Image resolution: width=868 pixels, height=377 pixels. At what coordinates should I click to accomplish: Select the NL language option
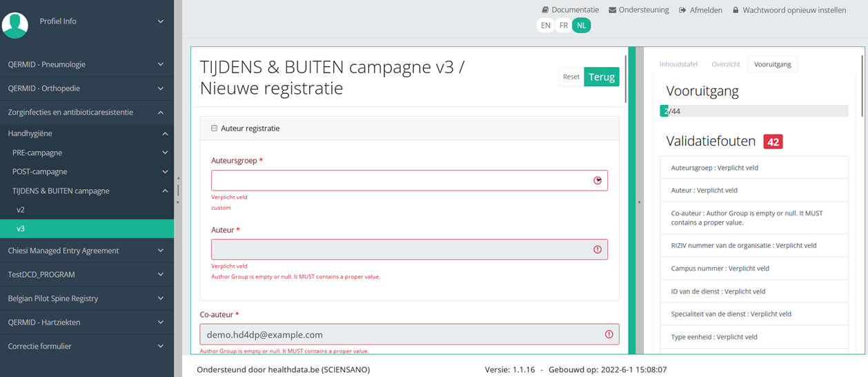[582, 26]
